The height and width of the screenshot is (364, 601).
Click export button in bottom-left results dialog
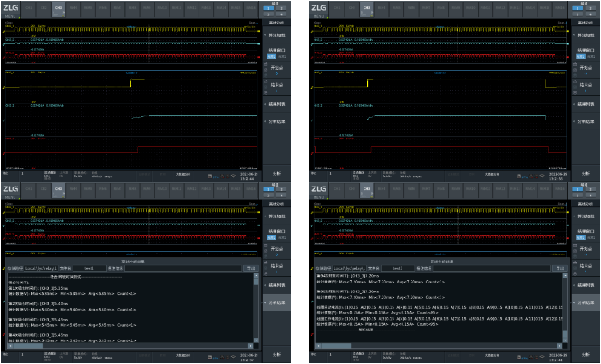(250, 268)
